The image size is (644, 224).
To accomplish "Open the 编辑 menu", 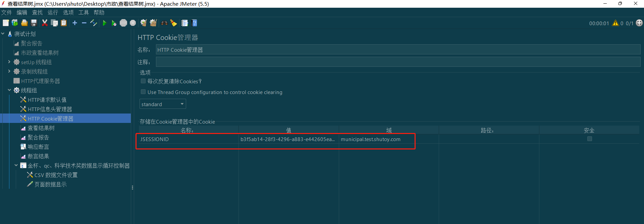I will tap(22, 12).
